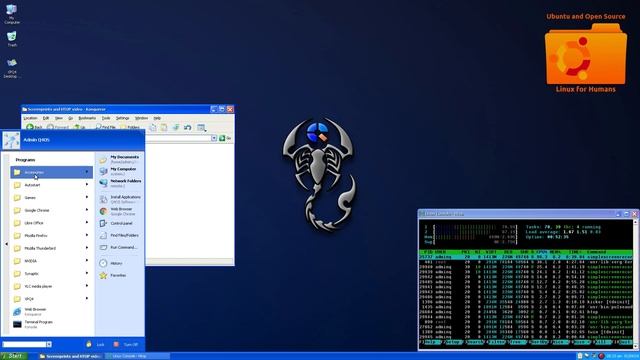
Task: Open Konqueror Edit menu
Action: tap(46, 118)
